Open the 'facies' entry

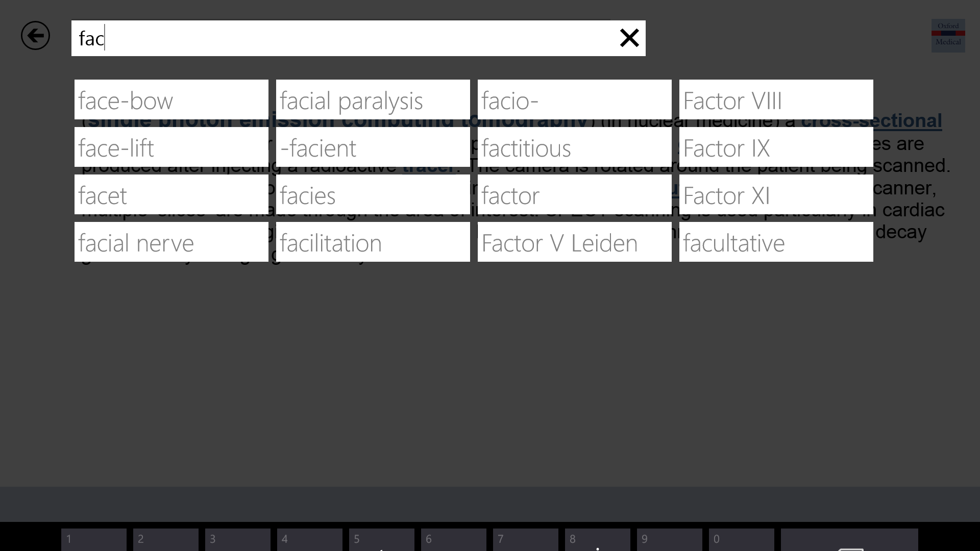pos(373,195)
